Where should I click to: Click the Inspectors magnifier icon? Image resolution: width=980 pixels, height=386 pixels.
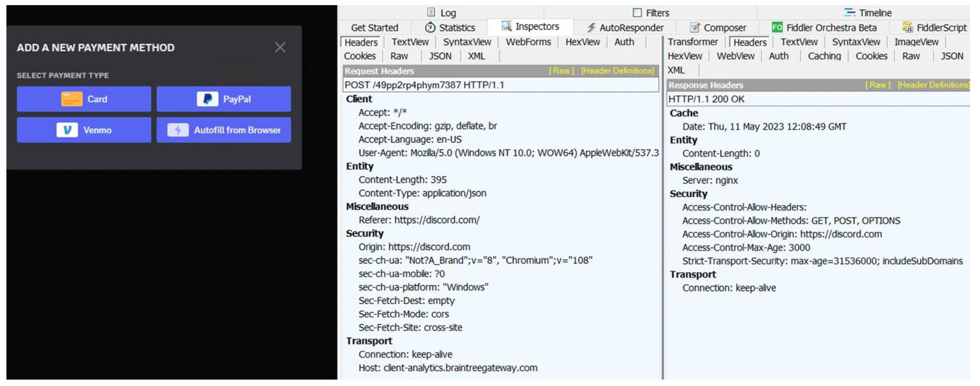tap(506, 26)
